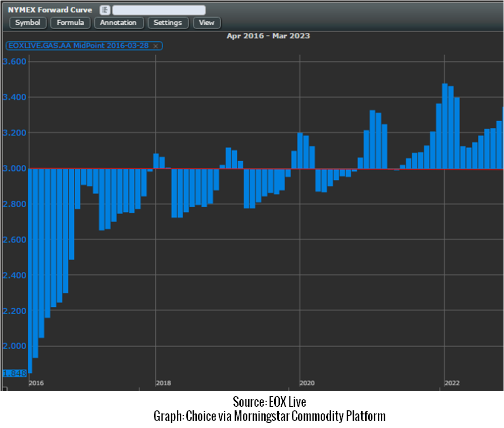Click the empty search field in the title bar
Image resolution: width=504 pixels, height=428 pixels.
159,10
